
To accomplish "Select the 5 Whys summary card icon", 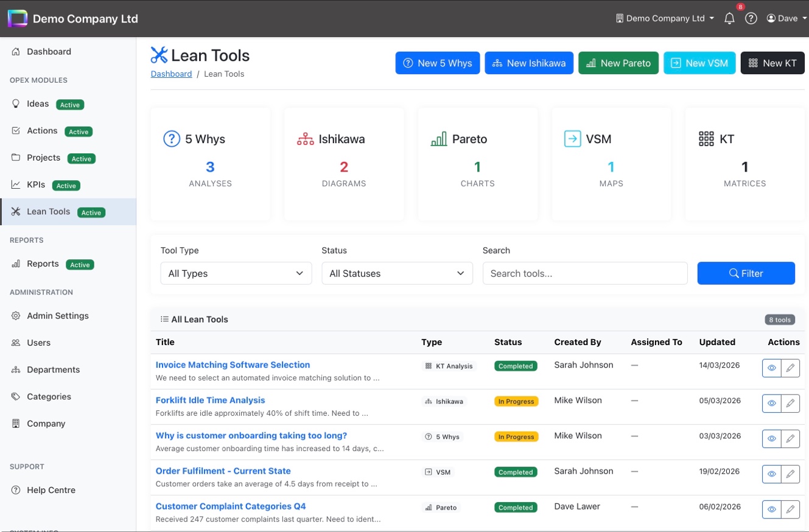I will click(x=170, y=138).
